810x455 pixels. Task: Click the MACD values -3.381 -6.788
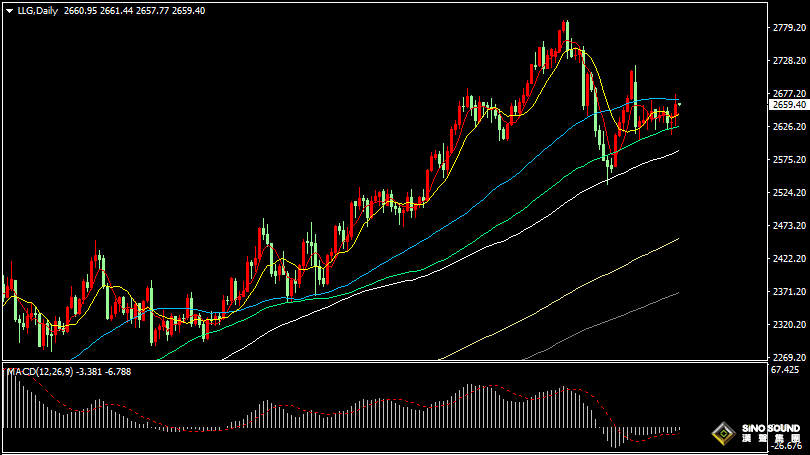[103, 371]
